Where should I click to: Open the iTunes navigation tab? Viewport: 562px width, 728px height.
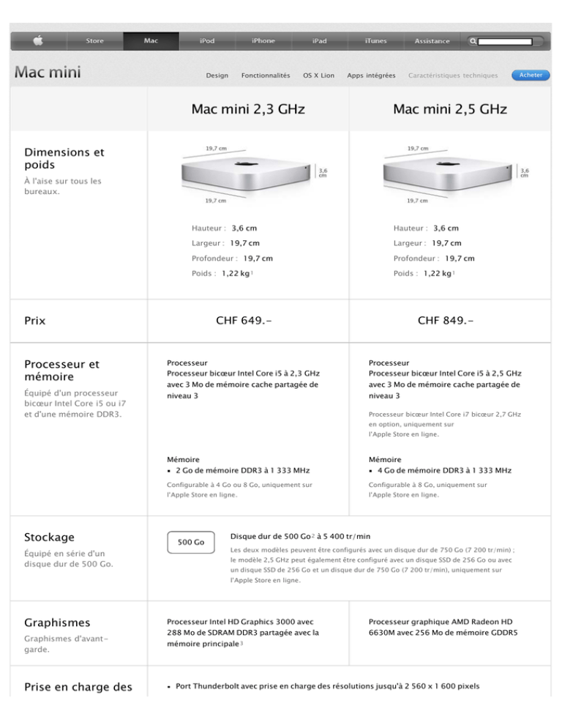(375, 41)
